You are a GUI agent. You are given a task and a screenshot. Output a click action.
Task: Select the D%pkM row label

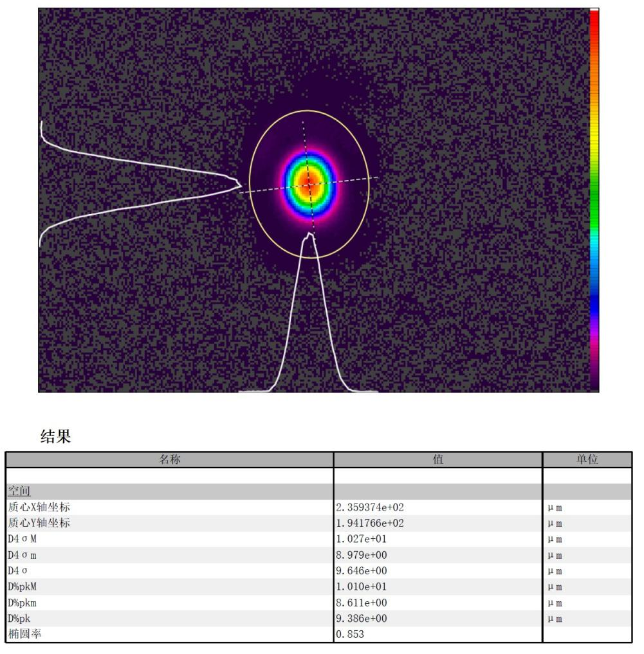coord(22,586)
